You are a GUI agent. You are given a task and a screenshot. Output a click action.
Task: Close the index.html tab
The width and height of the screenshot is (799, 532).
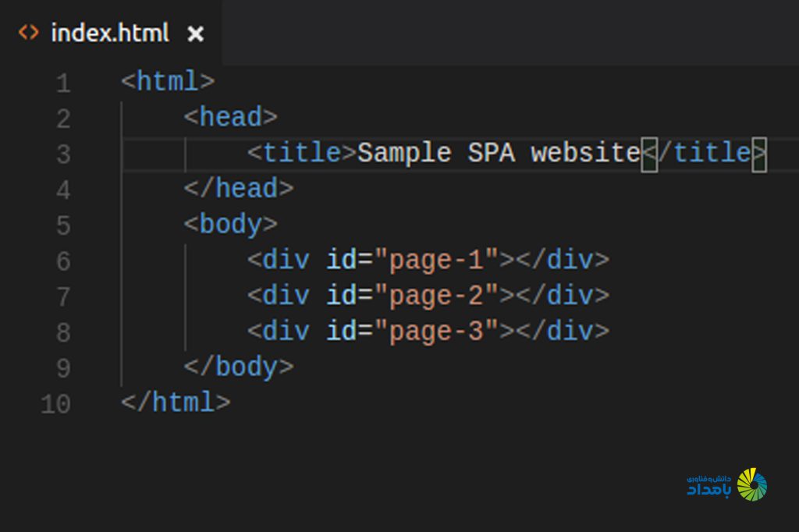click(196, 34)
